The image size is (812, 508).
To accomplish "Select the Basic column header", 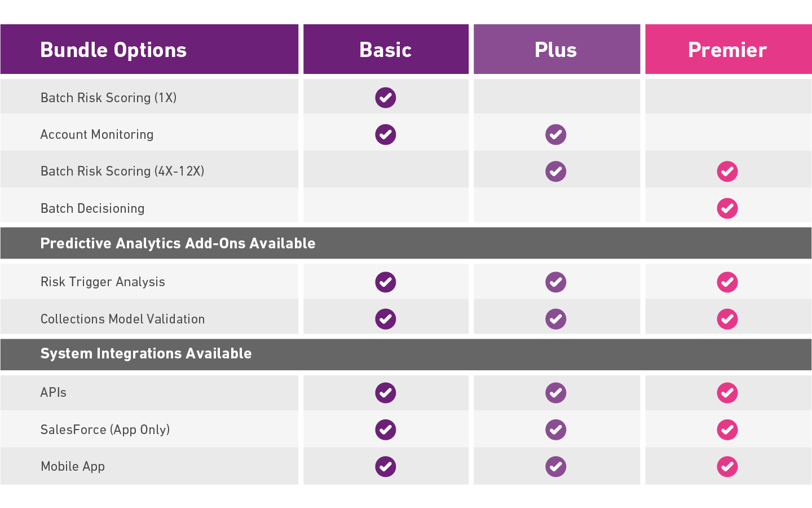I will 386,50.
